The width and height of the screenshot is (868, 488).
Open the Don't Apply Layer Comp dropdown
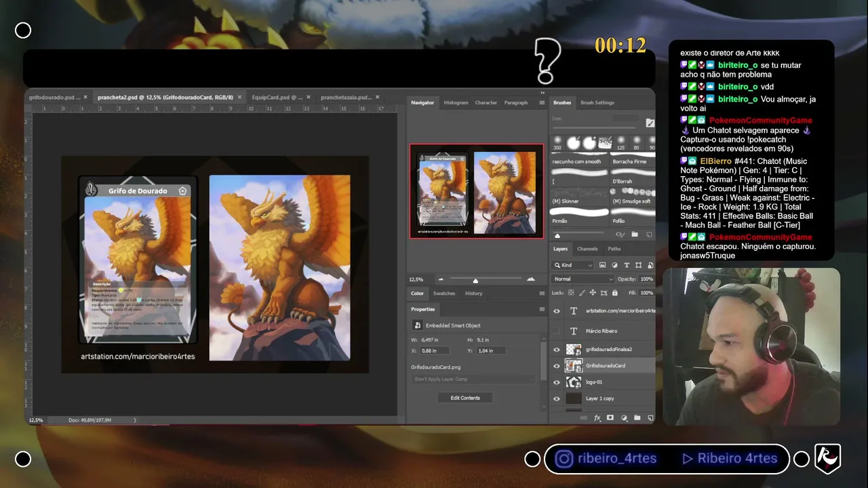[473, 379]
